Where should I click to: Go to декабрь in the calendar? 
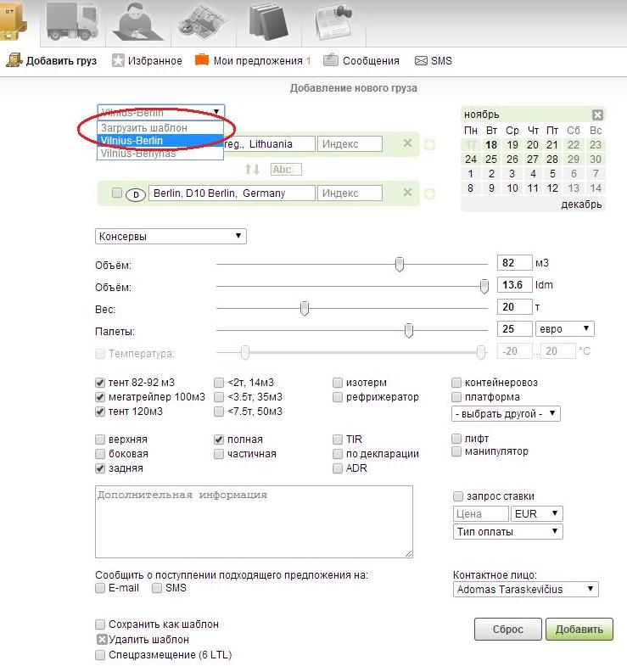click(581, 204)
